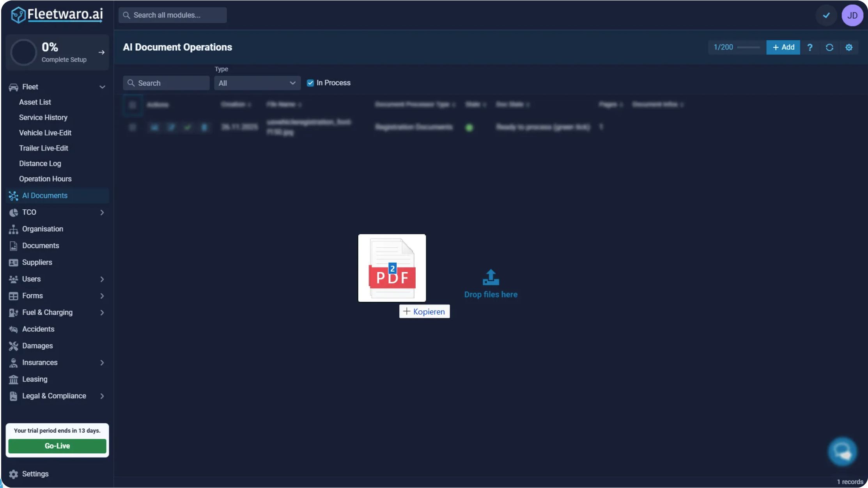
Task: Click the checkmark icon beside the avatar
Action: (x=826, y=16)
